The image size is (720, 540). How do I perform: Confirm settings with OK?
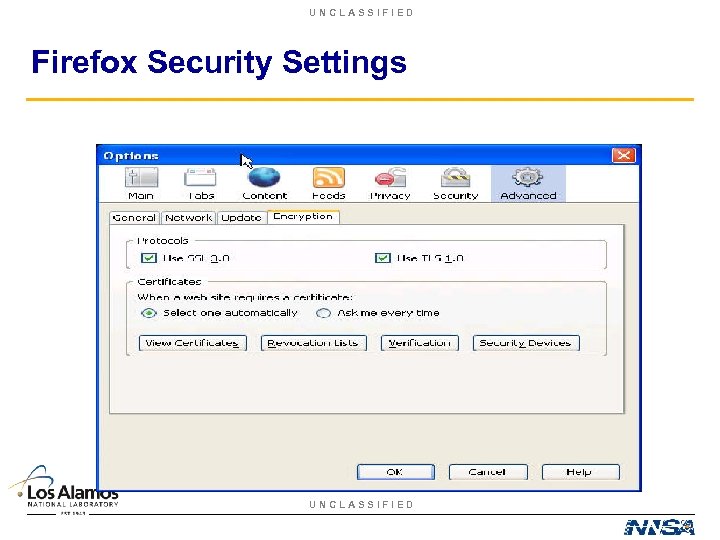[x=395, y=472]
